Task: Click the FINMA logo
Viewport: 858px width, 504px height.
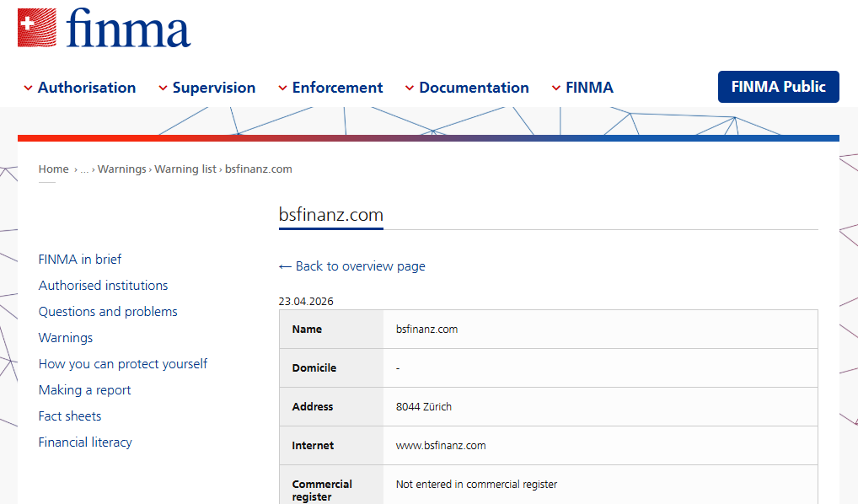Action: coord(104,28)
